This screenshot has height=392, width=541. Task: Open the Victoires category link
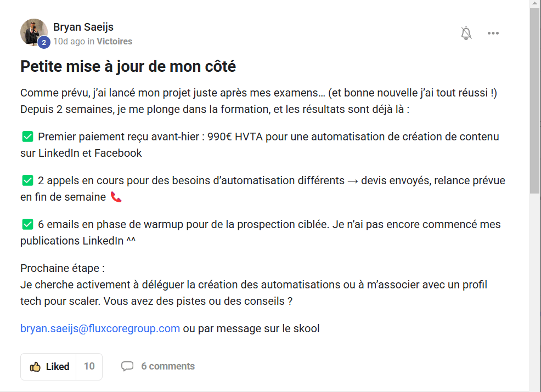point(114,41)
